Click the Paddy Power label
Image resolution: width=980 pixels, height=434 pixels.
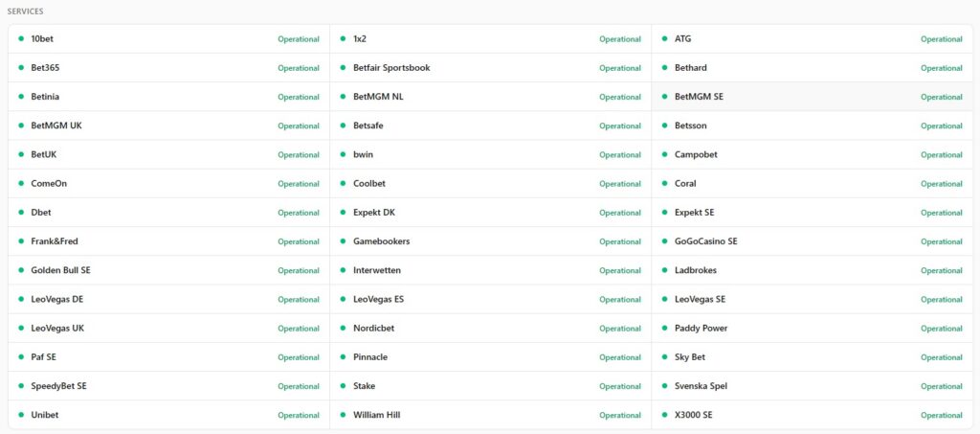702,329
